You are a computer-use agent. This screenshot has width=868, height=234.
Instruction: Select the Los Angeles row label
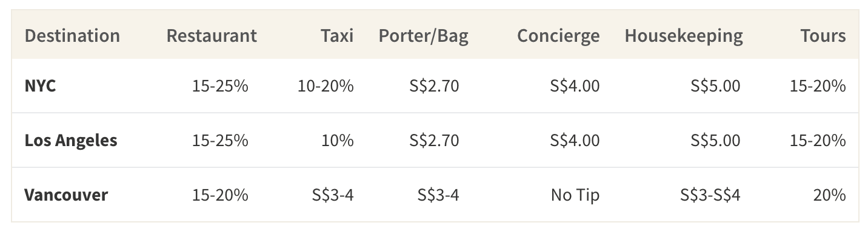click(x=71, y=141)
